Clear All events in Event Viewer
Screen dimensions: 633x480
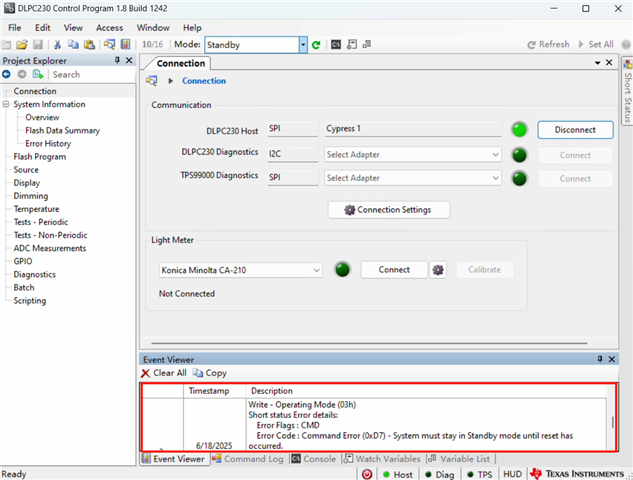point(164,373)
